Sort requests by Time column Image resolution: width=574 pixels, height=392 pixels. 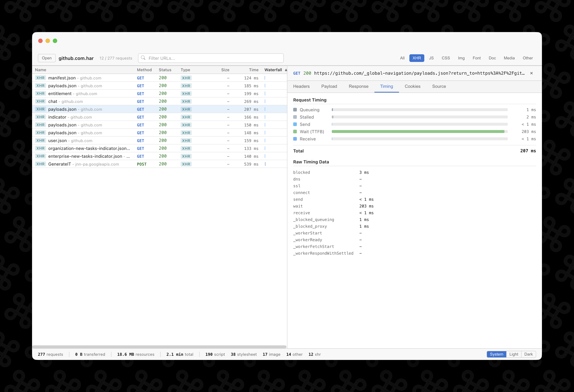pyautogui.click(x=254, y=70)
